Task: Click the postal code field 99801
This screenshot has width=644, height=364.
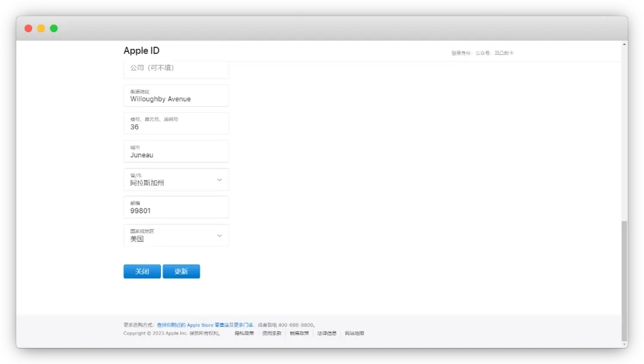Action: click(176, 207)
